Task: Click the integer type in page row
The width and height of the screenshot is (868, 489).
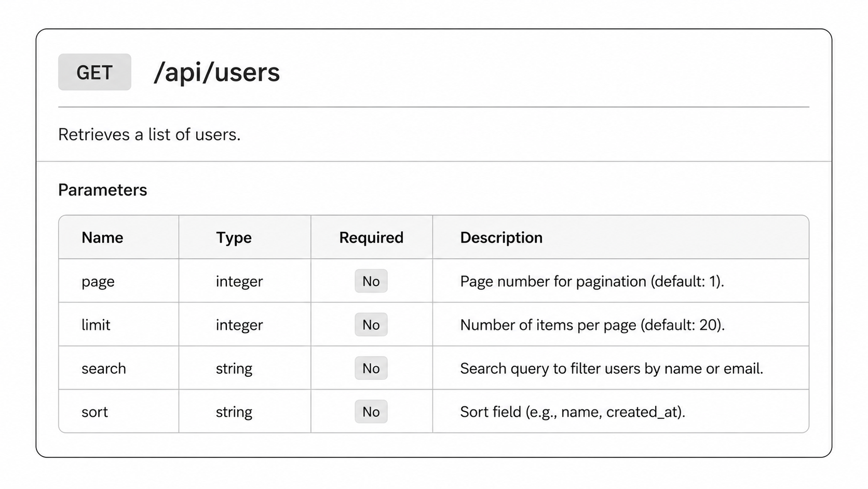Action: tap(239, 282)
